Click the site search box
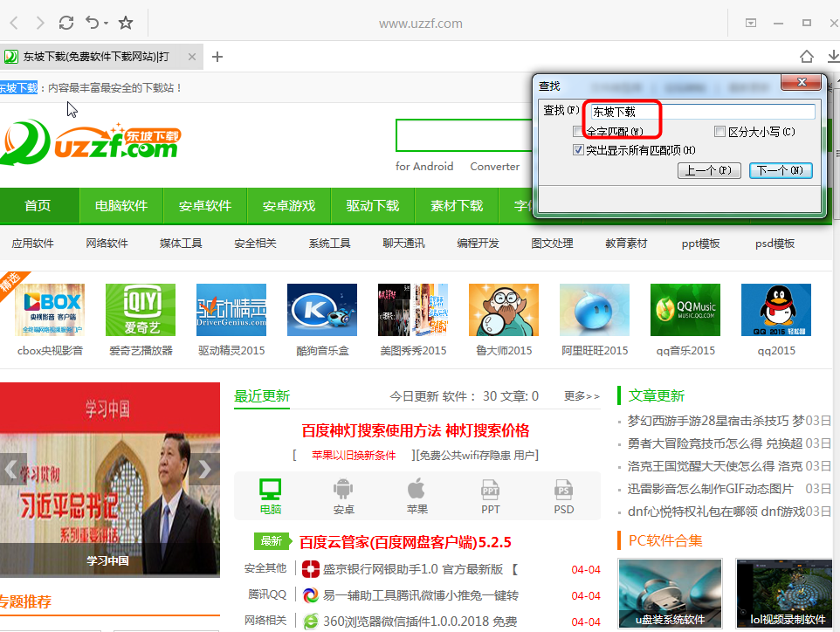Image resolution: width=840 pixels, height=632 pixels. point(464,135)
